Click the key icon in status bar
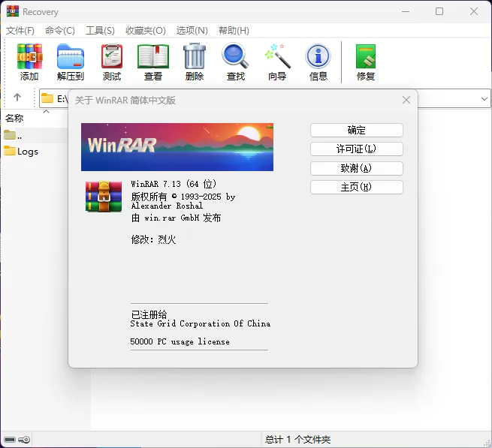The image size is (492, 448). coord(24,440)
